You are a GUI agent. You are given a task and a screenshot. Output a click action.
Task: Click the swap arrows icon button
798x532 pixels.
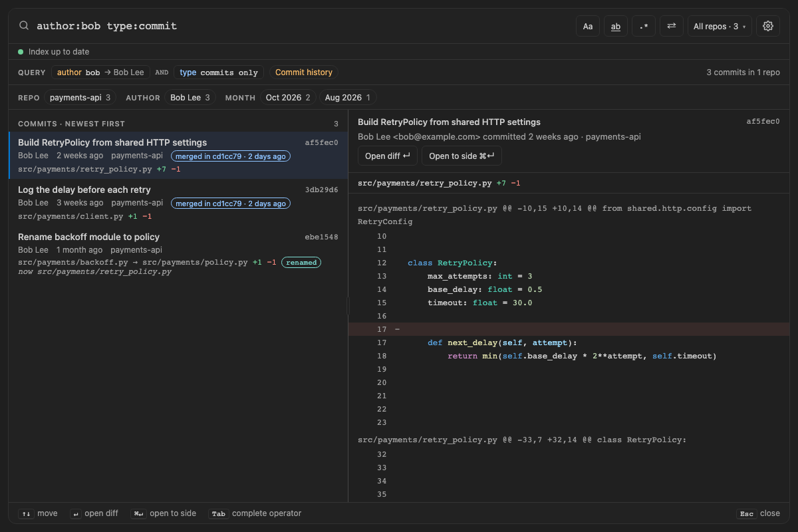point(672,26)
